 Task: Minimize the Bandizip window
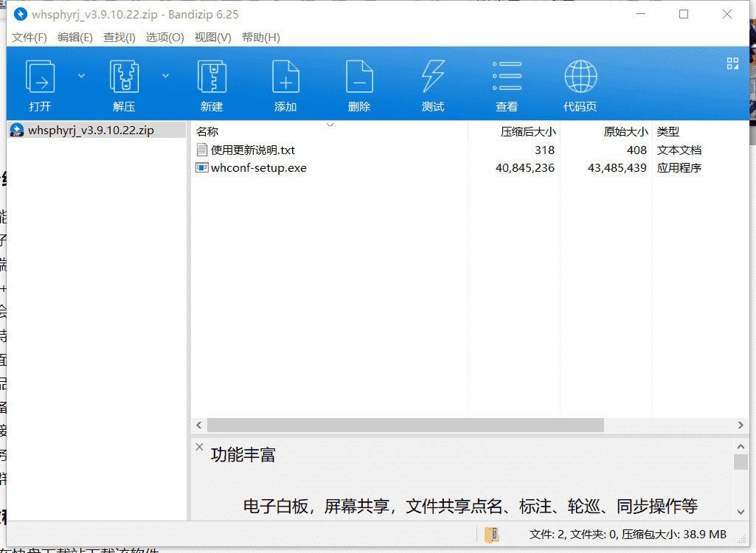(x=641, y=15)
